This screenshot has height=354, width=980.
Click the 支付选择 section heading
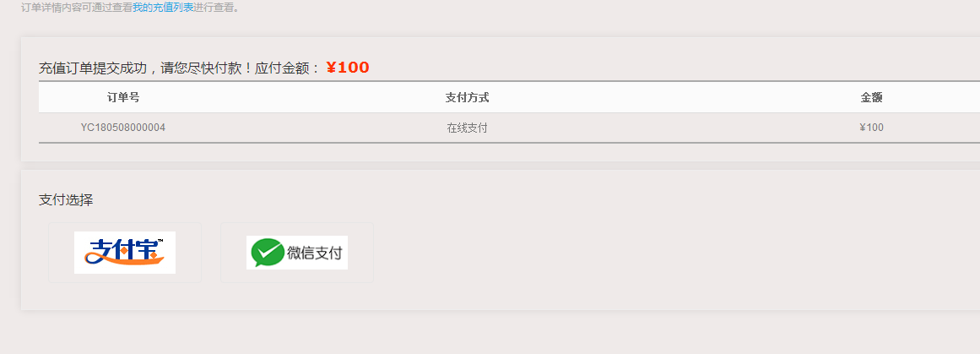tap(66, 200)
